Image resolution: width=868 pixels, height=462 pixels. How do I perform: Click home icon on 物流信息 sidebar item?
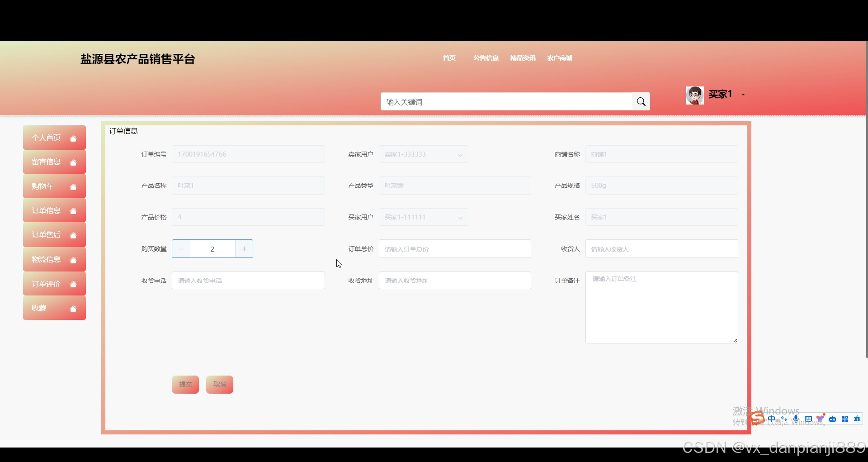pos(73,260)
